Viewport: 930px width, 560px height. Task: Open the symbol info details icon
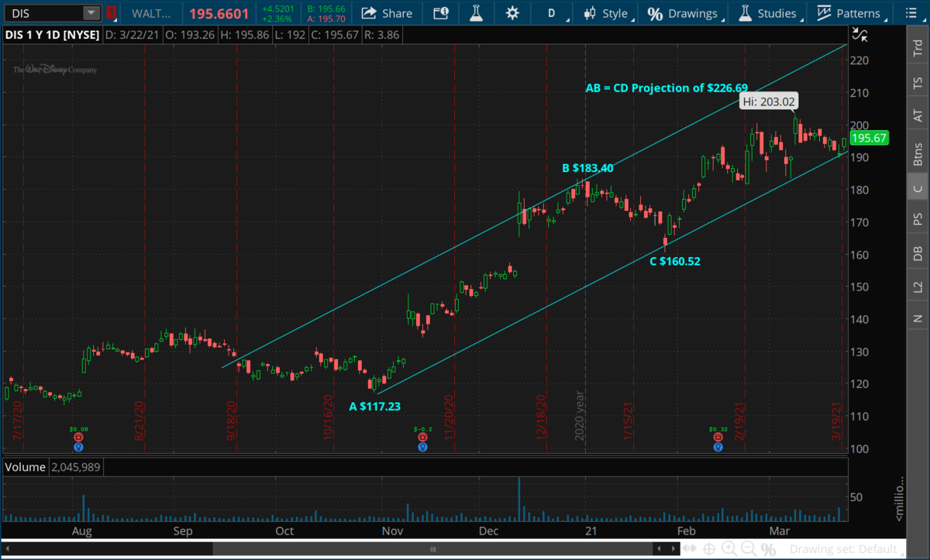[x=441, y=13]
